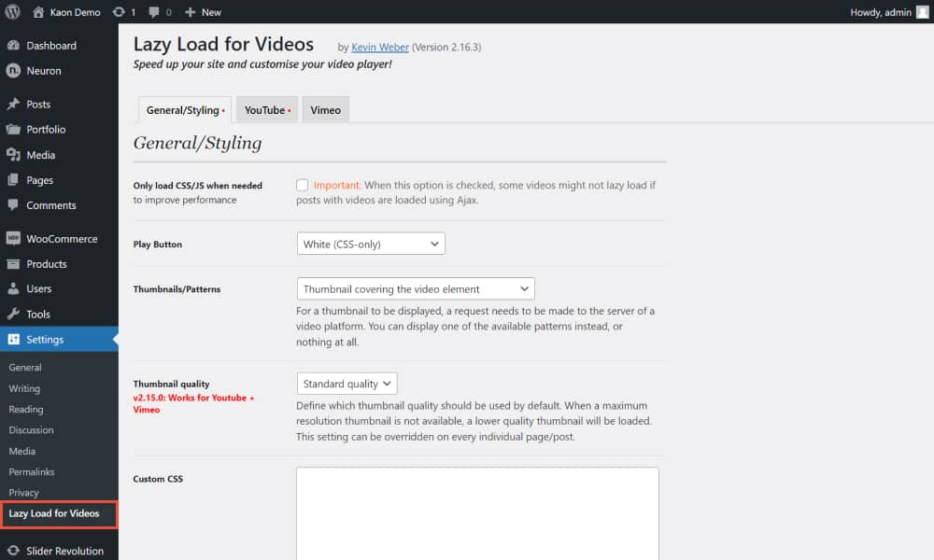Expand the Thumbnails/Patterns dropdown

(x=415, y=288)
